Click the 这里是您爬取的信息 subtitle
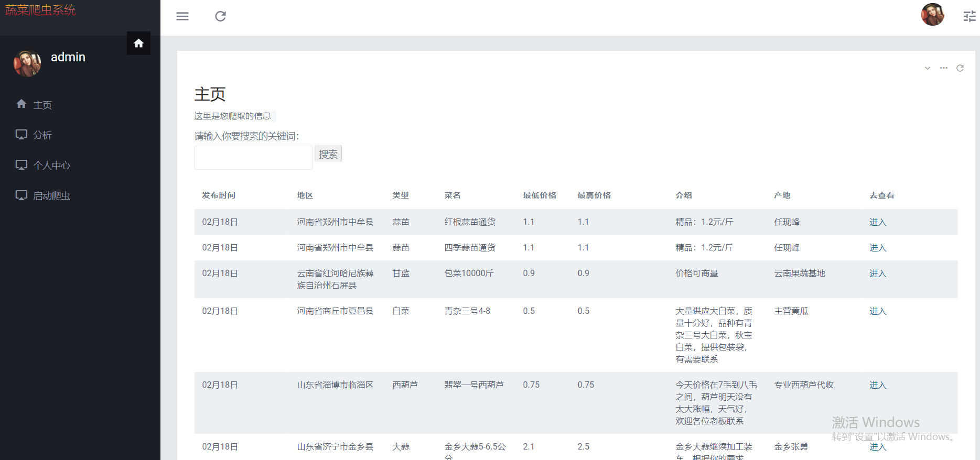The width and height of the screenshot is (980, 460). (x=233, y=116)
